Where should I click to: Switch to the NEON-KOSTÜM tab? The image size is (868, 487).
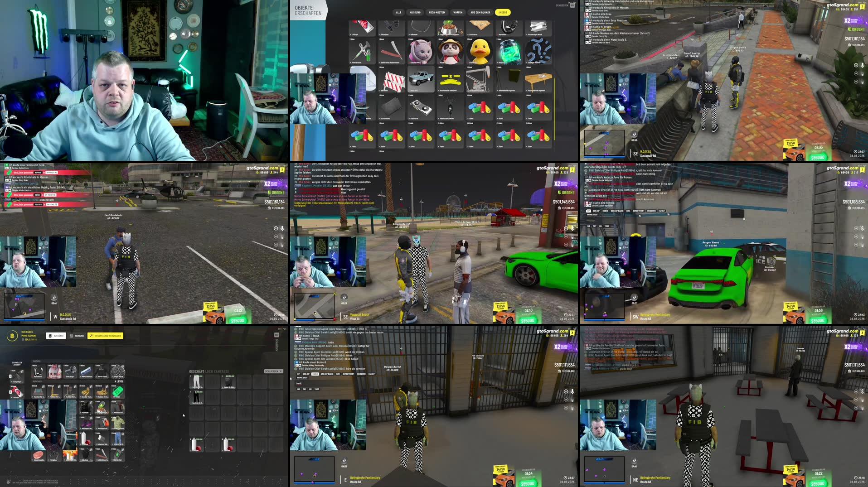click(437, 12)
